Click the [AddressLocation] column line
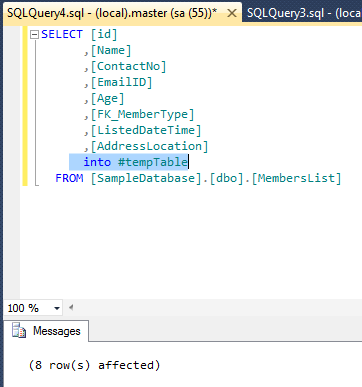Image resolution: width=362 pixels, height=387 pixels. pos(146,146)
